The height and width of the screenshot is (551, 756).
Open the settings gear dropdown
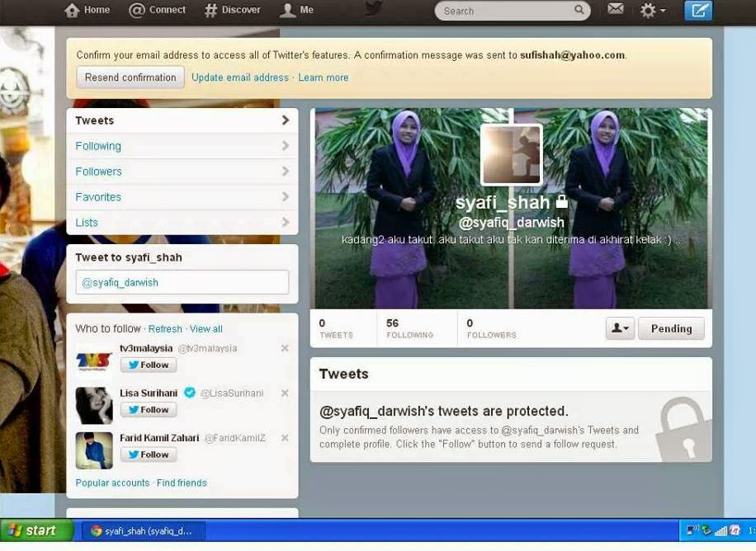[x=652, y=10]
